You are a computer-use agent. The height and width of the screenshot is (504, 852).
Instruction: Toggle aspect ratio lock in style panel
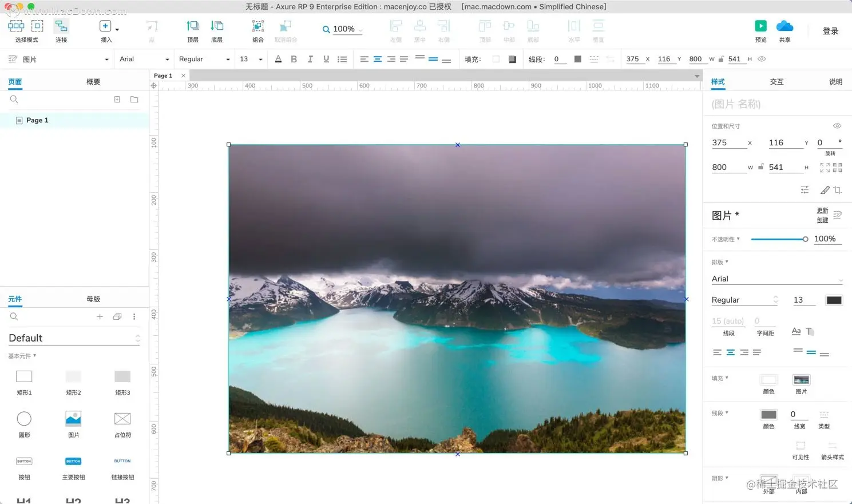coord(761,167)
